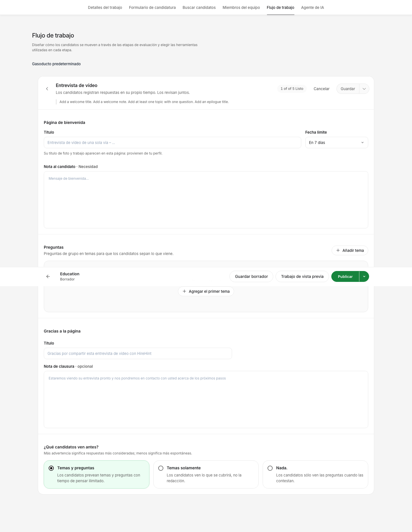Open the Detalles del trabajo tab

tap(105, 7)
